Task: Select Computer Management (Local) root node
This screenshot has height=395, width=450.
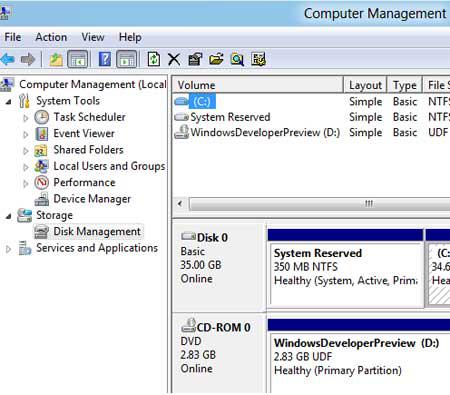Action: coord(93,84)
